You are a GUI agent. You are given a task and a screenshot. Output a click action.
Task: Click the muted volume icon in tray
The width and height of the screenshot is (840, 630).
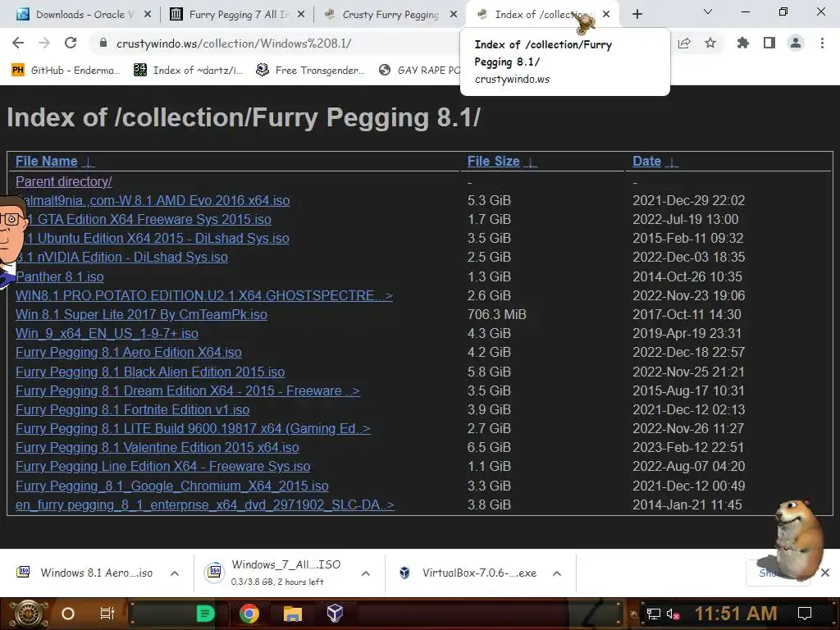point(673,614)
